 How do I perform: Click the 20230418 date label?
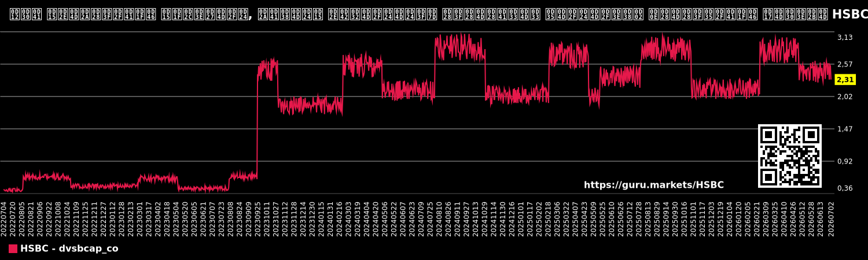[167, 218]
